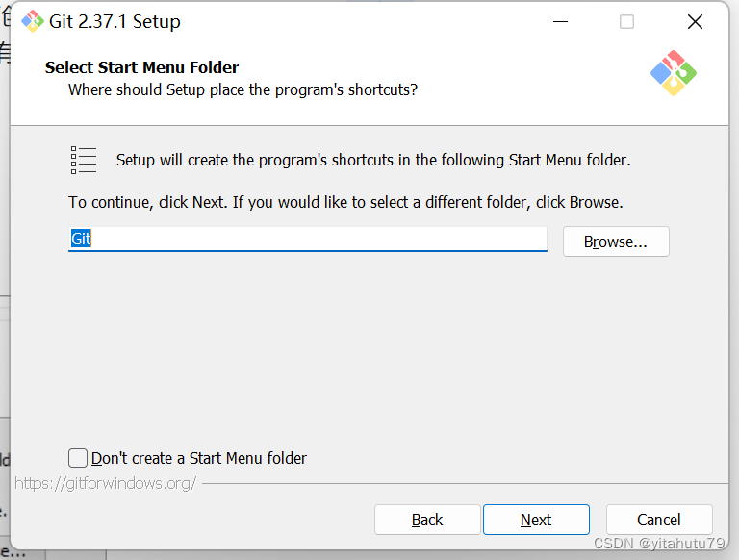Screen dimensions: 739x560
Task: Click the Git logo in the header
Action: [x=673, y=73]
